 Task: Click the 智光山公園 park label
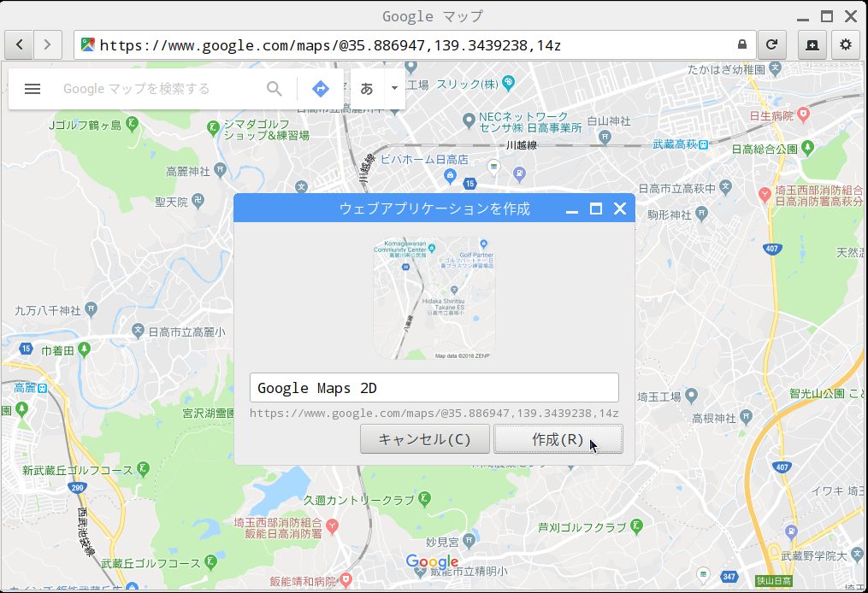817,393
